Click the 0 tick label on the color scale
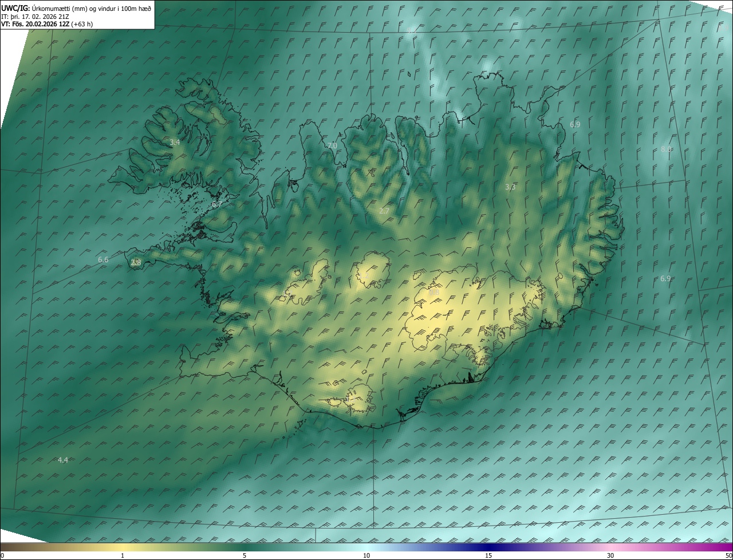 pyautogui.click(x=2, y=556)
